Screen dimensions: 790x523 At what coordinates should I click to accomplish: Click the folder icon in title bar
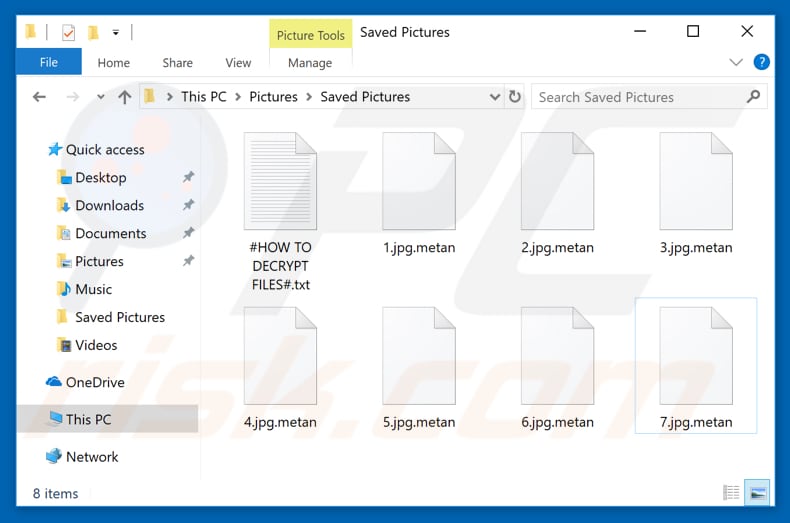pos(31,32)
